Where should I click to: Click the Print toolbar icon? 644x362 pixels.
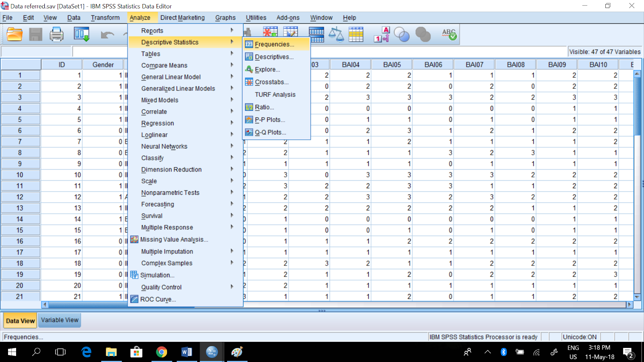[x=56, y=34]
